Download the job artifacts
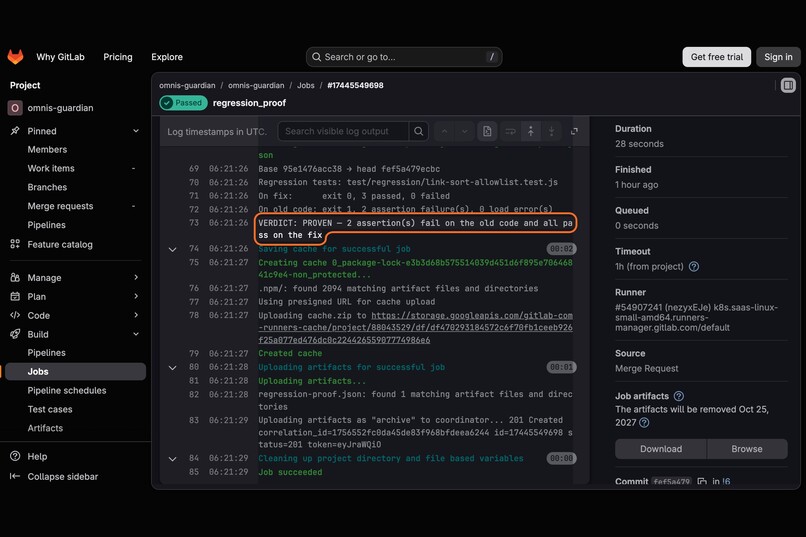The width and height of the screenshot is (806, 537). click(x=661, y=449)
